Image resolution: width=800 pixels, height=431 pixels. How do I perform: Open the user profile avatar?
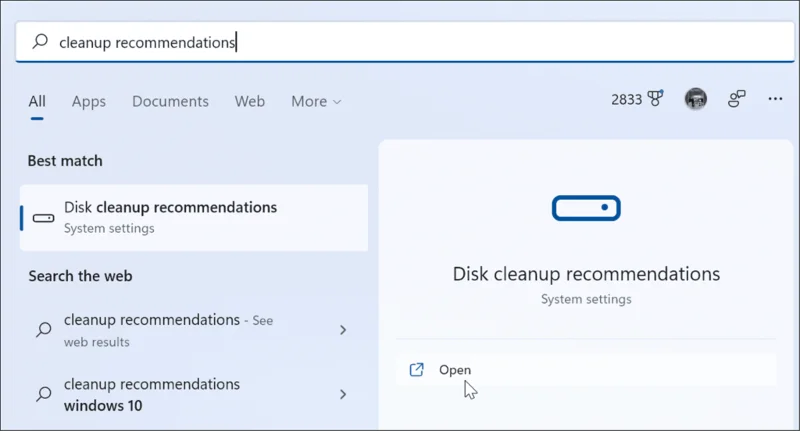coord(695,99)
